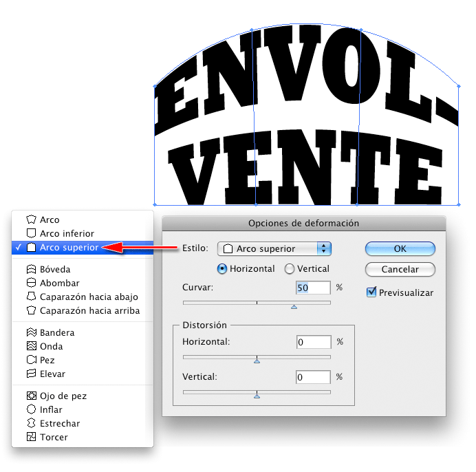
Task: Choose Caparazón hacia abajo entry
Action: (83, 297)
